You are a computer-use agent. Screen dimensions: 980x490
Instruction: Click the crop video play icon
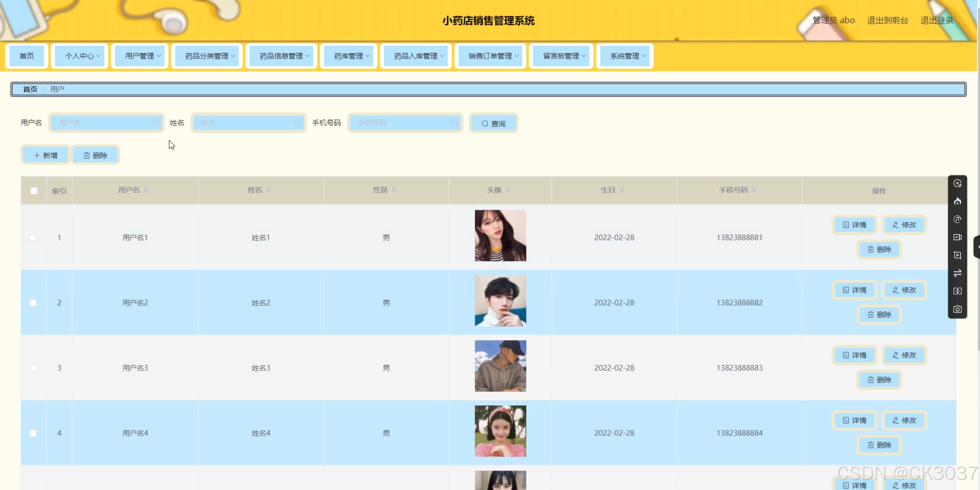click(x=957, y=255)
